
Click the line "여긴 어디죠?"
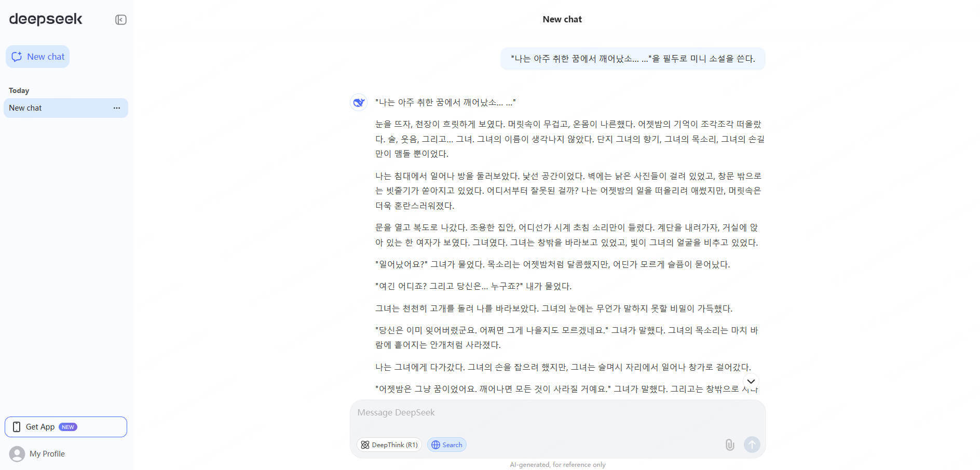point(473,286)
